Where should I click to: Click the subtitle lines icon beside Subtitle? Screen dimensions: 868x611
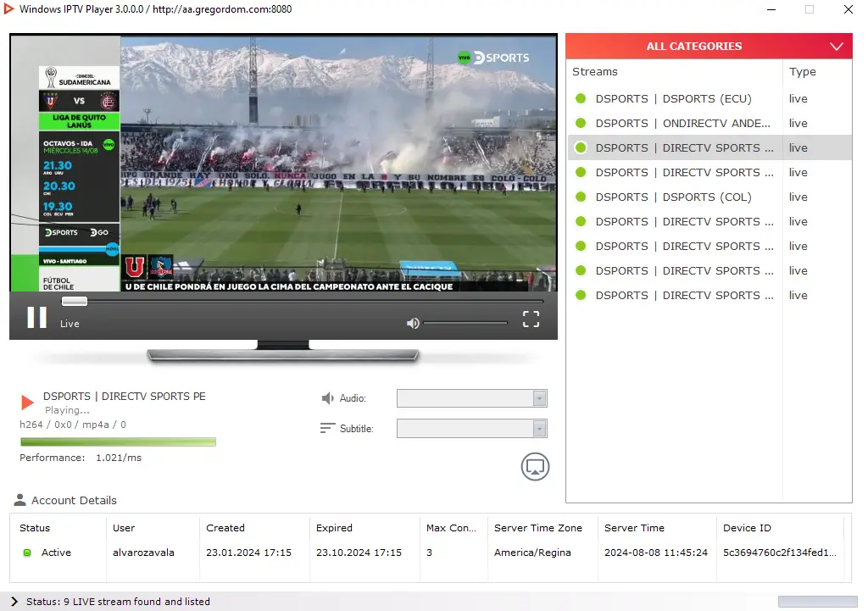(328, 428)
